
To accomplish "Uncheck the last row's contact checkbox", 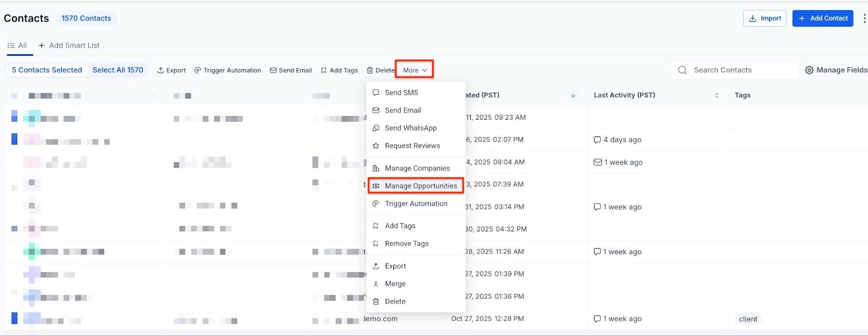I will (x=15, y=319).
